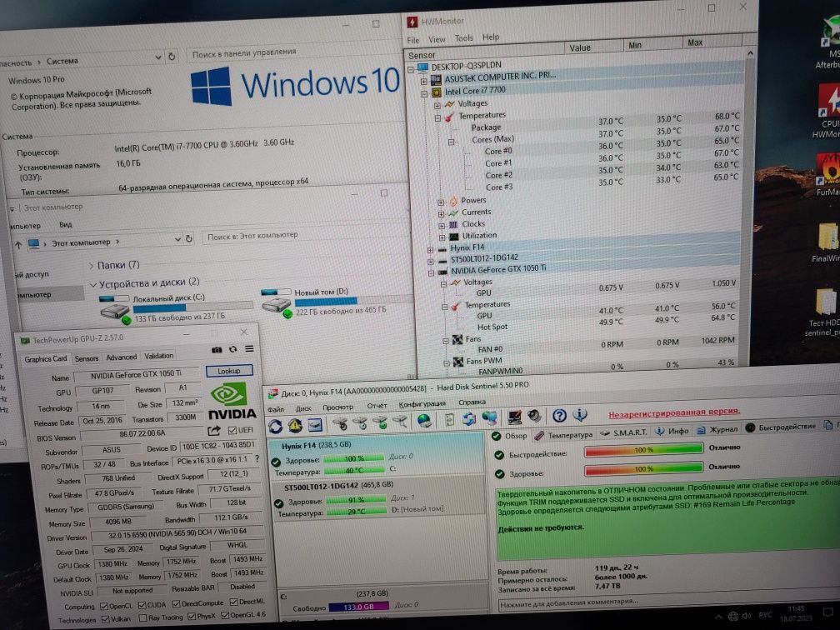Expand the Clocks node in HWMonitor
This screenshot has height=630, width=840.
442,226
